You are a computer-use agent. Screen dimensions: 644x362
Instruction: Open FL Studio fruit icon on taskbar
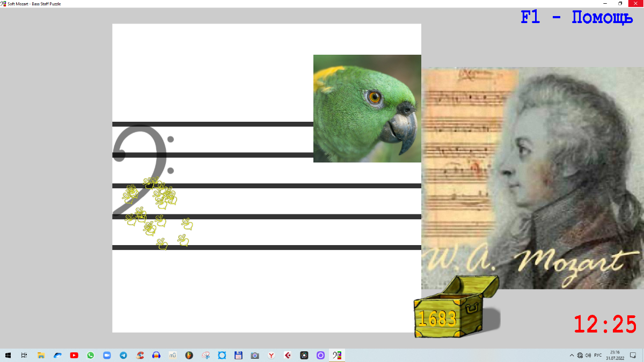189,355
